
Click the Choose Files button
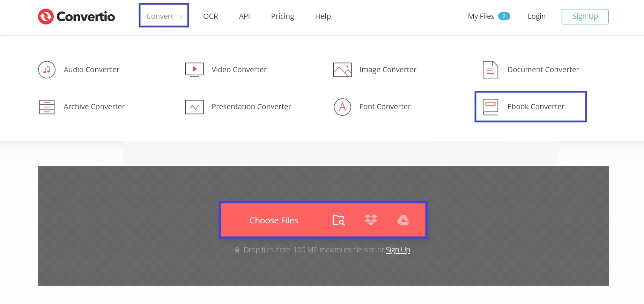(x=274, y=220)
